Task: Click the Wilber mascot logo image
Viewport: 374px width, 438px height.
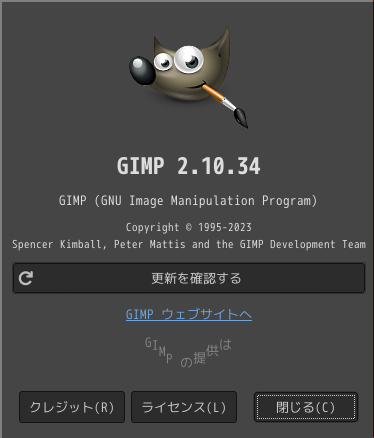Action: 189,77
